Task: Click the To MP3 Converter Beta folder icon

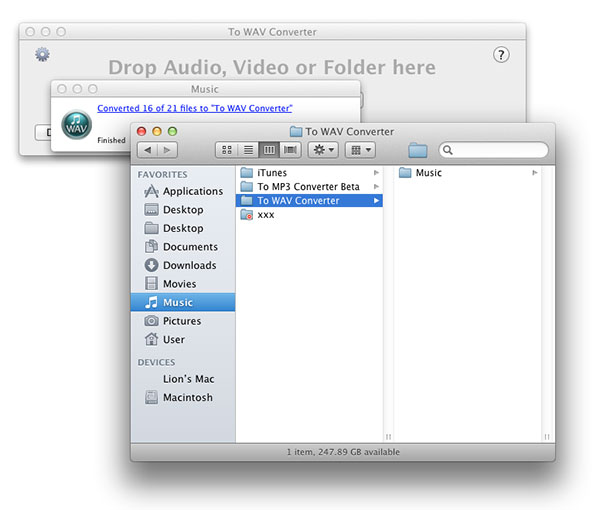Action: pos(246,186)
